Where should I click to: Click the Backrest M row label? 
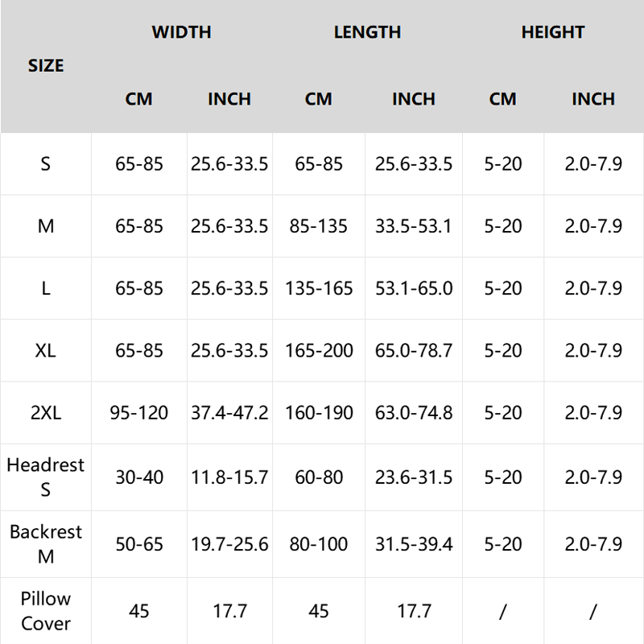click(x=46, y=543)
